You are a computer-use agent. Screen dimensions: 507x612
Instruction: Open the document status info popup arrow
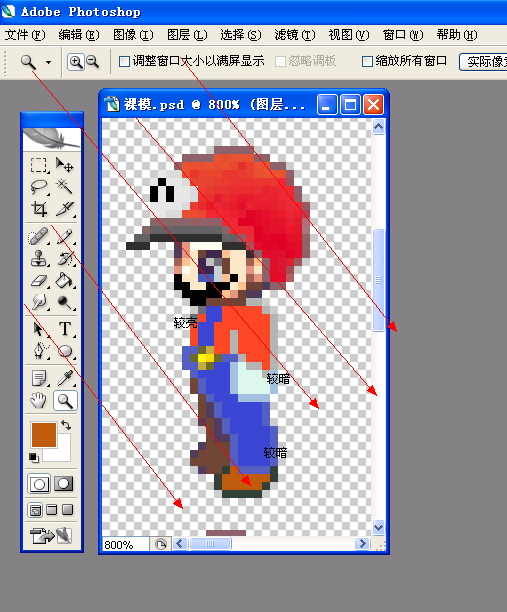[161, 544]
